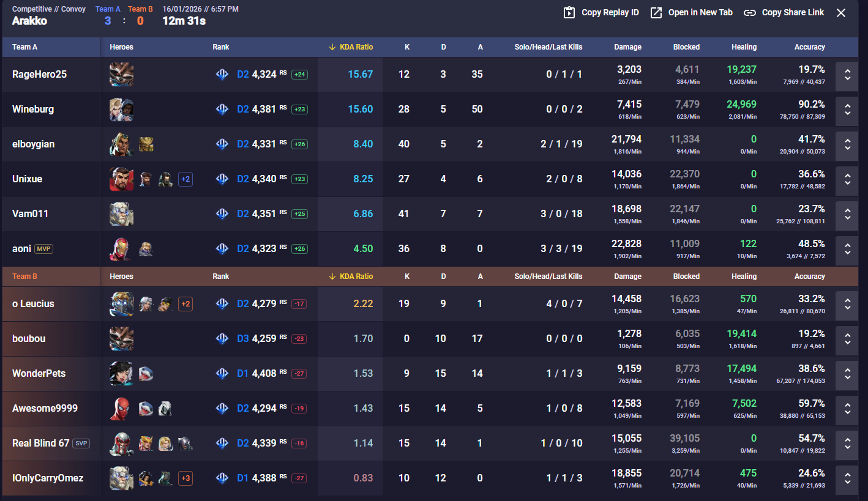This screenshot has height=501, width=868.
Task: Click aoni's second, smaller hero icon
Action: [x=146, y=249]
